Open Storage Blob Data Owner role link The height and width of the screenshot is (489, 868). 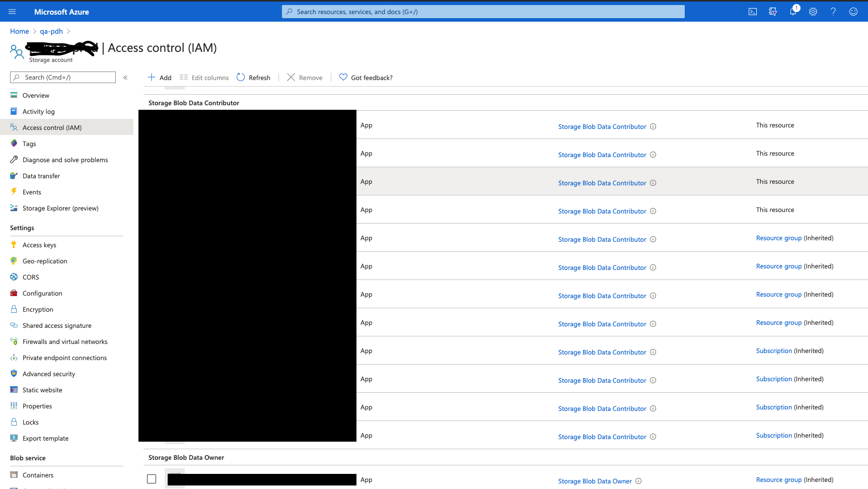(595, 481)
